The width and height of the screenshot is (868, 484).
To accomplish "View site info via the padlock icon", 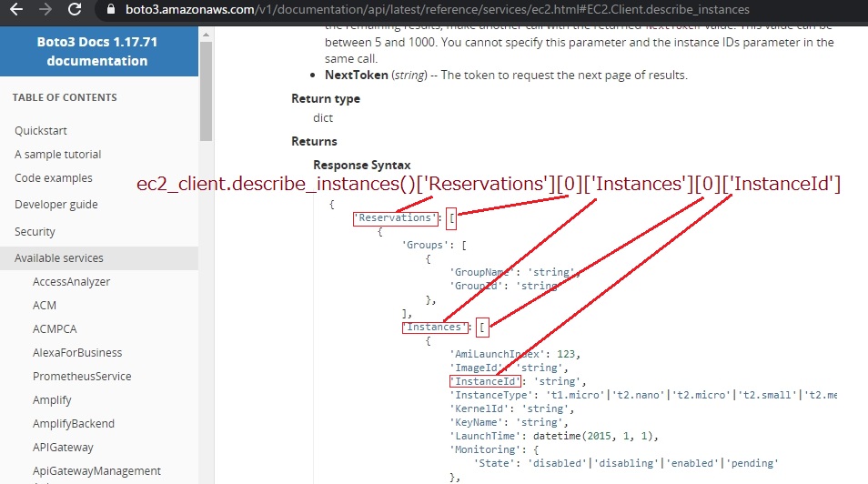I will (x=111, y=9).
